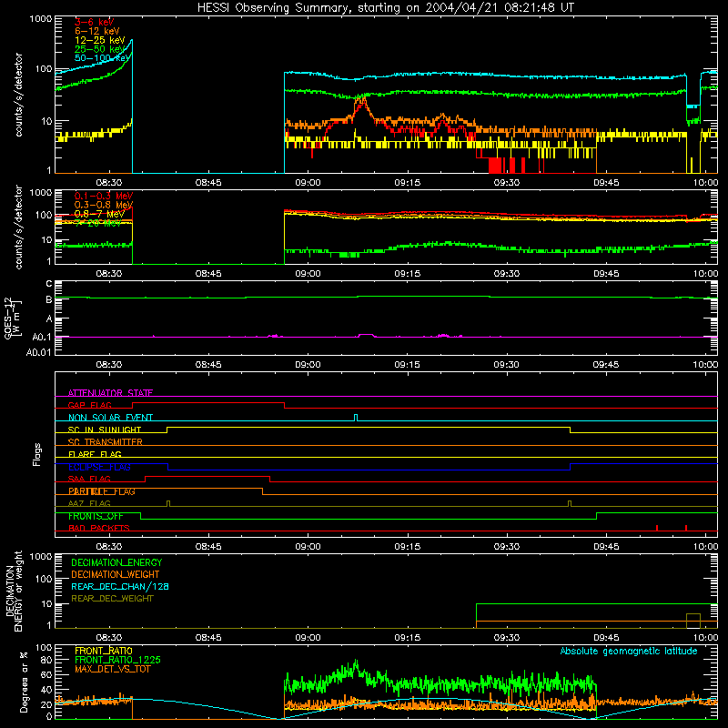This screenshot has height=728, width=728.
Task: Click the SAA_FLAG label
Action: [89, 479]
